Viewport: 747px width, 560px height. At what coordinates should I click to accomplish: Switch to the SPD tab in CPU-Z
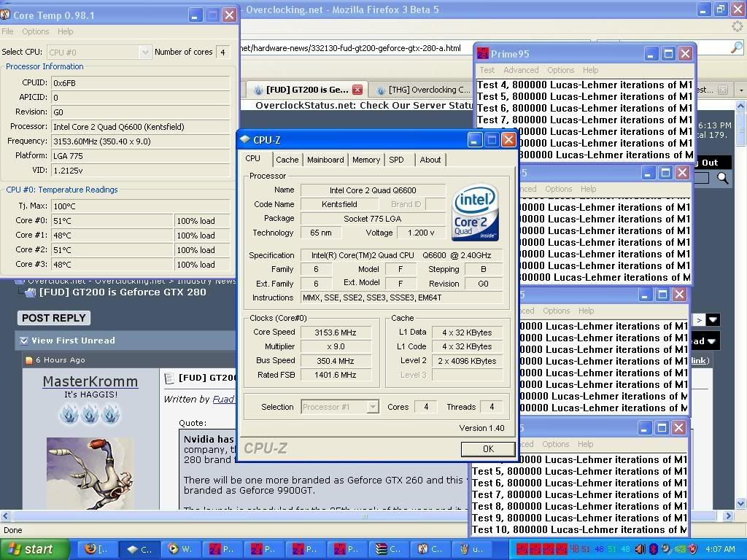coord(396,160)
